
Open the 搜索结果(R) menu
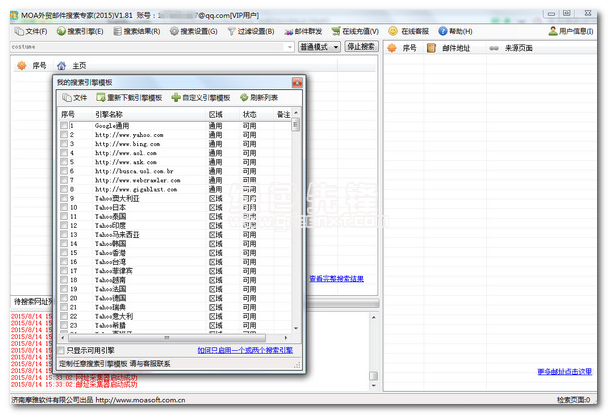click(x=137, y=31)
